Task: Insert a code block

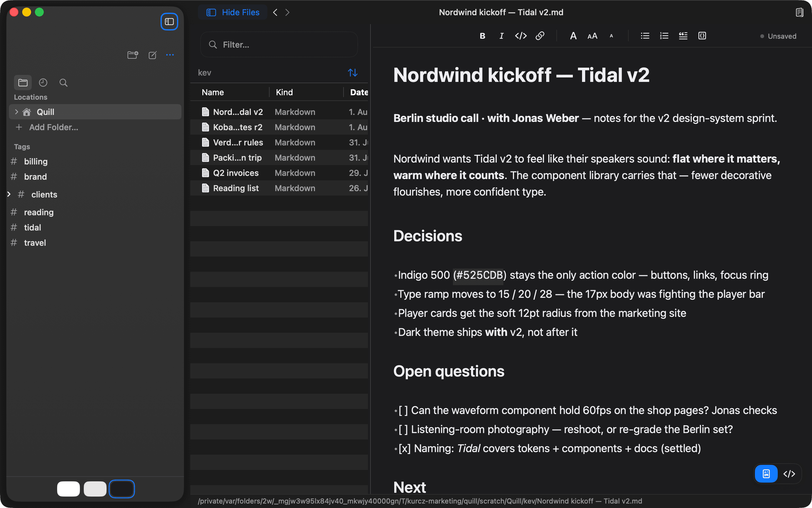Action: (x=702, y=36)
